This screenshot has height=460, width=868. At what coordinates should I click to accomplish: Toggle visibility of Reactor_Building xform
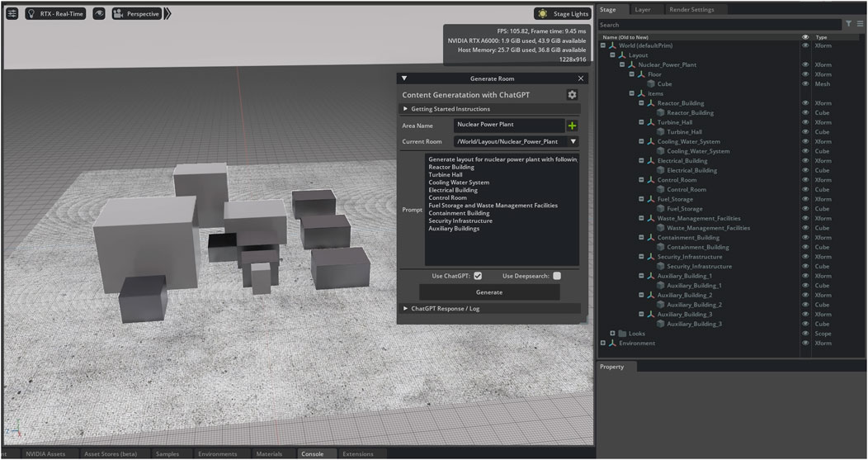coord(805,103)
